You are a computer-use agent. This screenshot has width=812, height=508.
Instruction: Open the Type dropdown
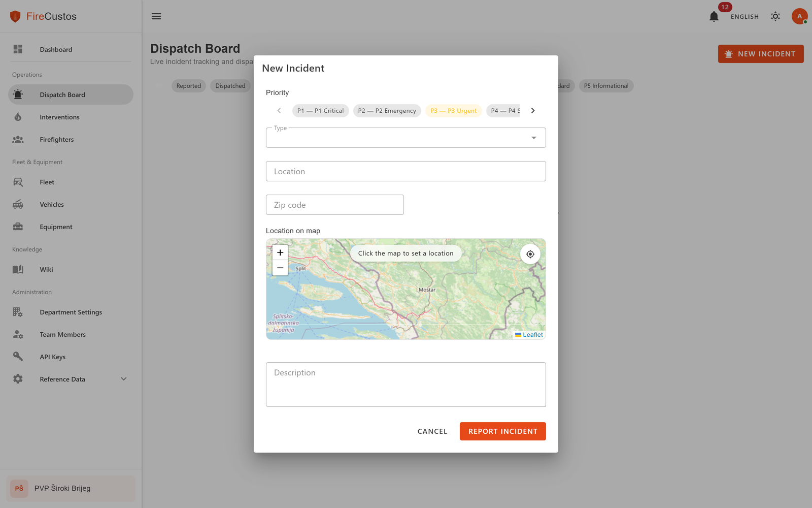click(405, 138)
